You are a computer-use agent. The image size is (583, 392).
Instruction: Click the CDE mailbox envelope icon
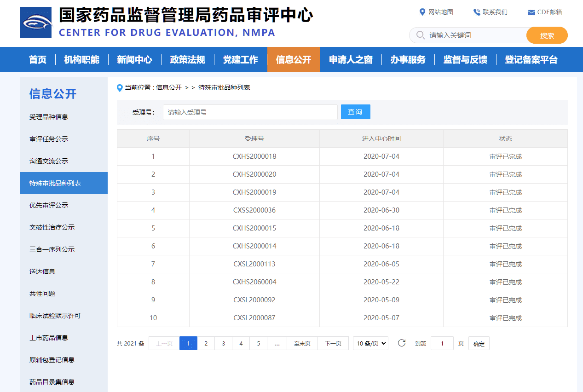click(x=531, y=12)
